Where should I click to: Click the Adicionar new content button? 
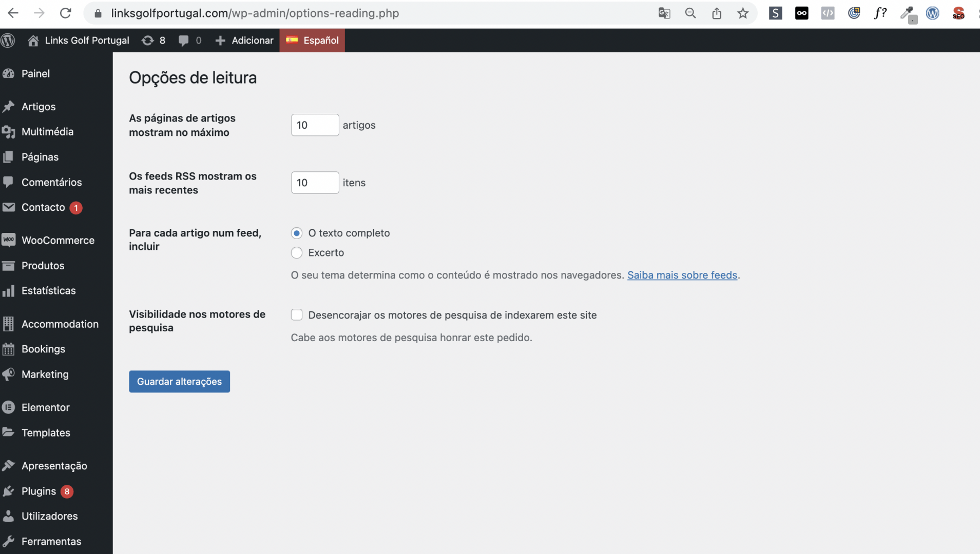[x=244, y=41]
